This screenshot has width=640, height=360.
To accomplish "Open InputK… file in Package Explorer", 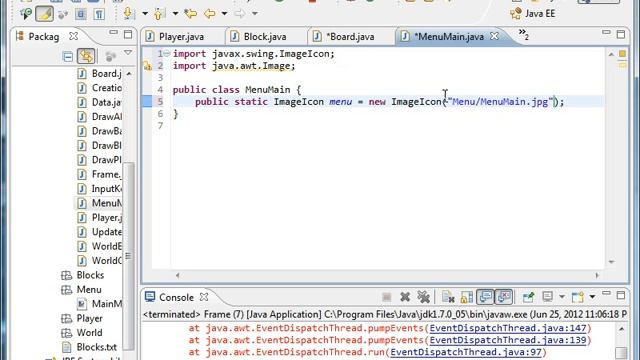I will pyautogui.click(x=100, y=189).
